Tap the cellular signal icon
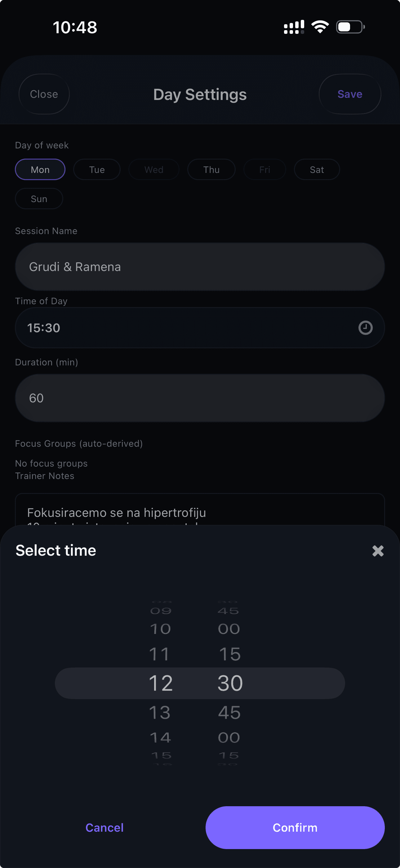The width and height of the screenshot is (400, 868). click(x=294, y=27)
